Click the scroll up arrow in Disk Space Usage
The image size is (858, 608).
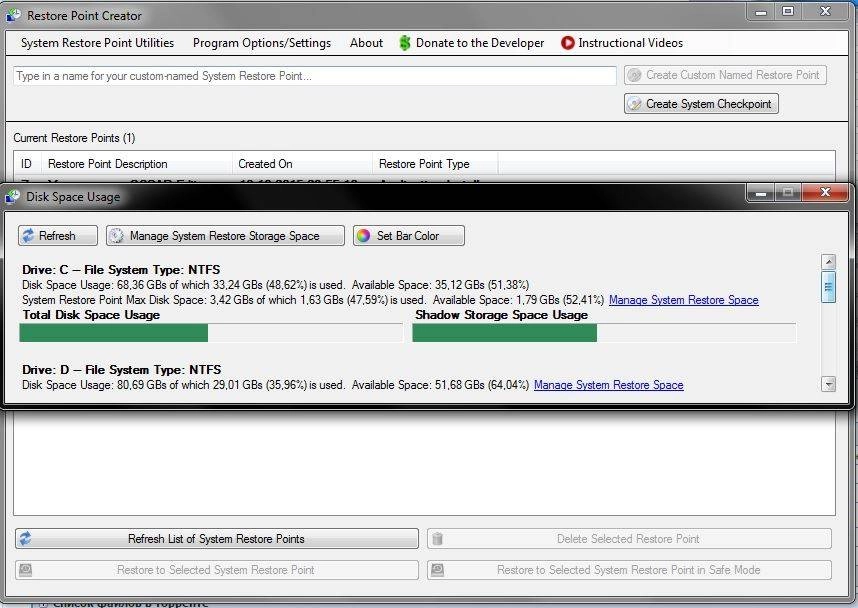(x=828, y=262)
